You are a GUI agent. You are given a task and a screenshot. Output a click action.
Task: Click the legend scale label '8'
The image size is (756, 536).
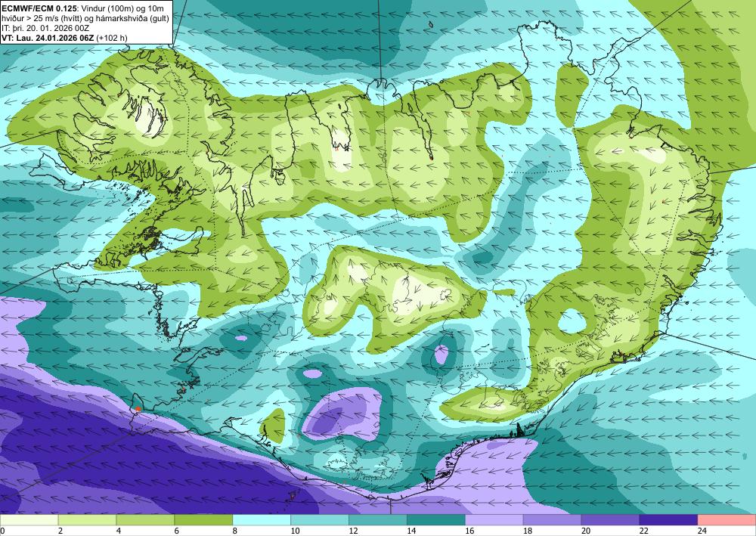[235, 531]
